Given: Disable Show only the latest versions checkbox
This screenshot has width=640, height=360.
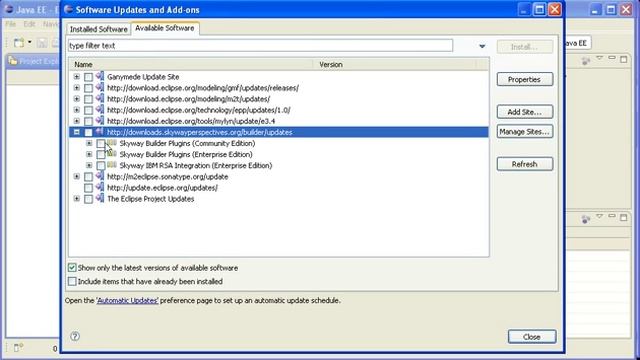Looking at the screenshot, I should [x=72, y=268].
